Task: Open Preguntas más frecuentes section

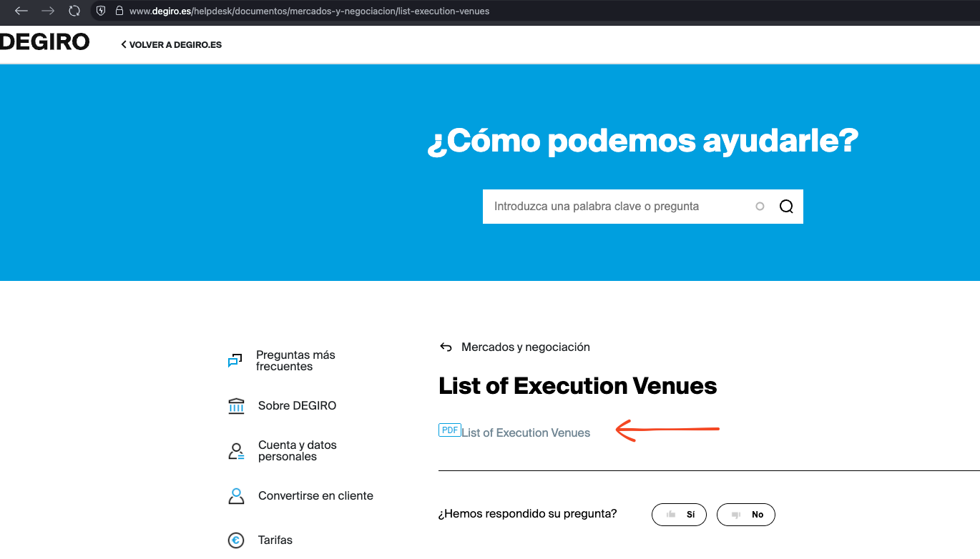Action: [x=295, y=360]
